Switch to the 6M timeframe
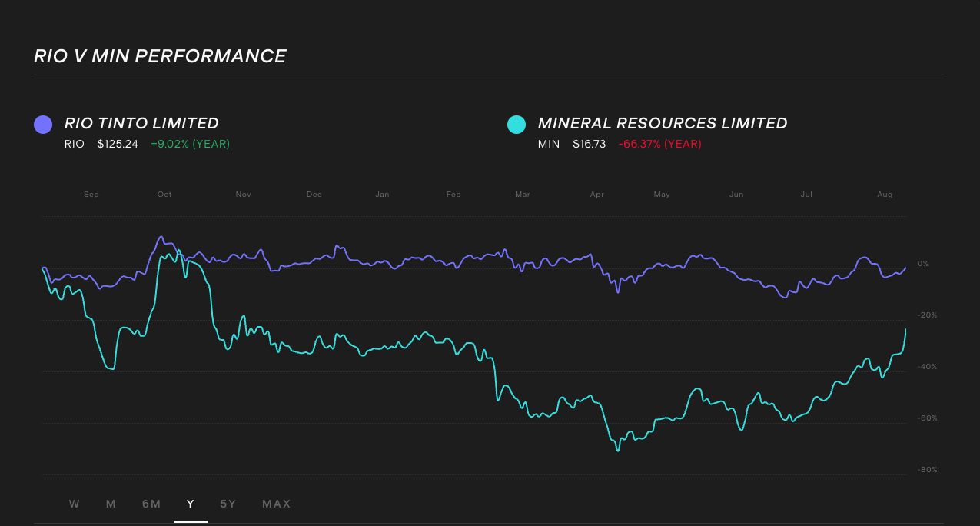The height and width of the screenshot is (526, 980). (151, 504)
